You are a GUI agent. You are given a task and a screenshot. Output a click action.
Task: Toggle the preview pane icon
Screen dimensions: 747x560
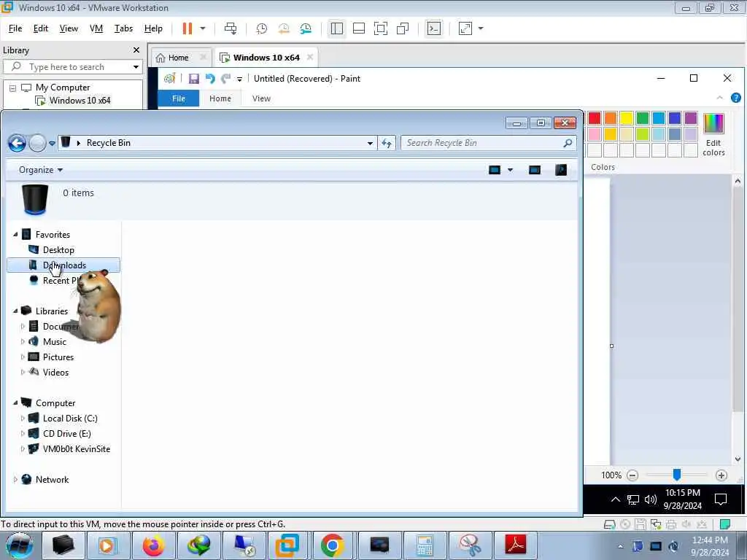(535, 170)
